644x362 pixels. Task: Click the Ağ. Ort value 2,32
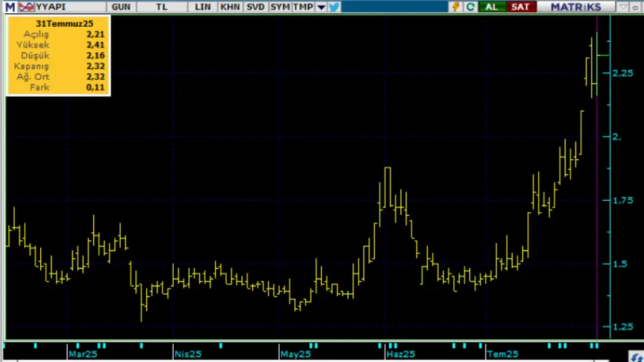coord(95,77)
